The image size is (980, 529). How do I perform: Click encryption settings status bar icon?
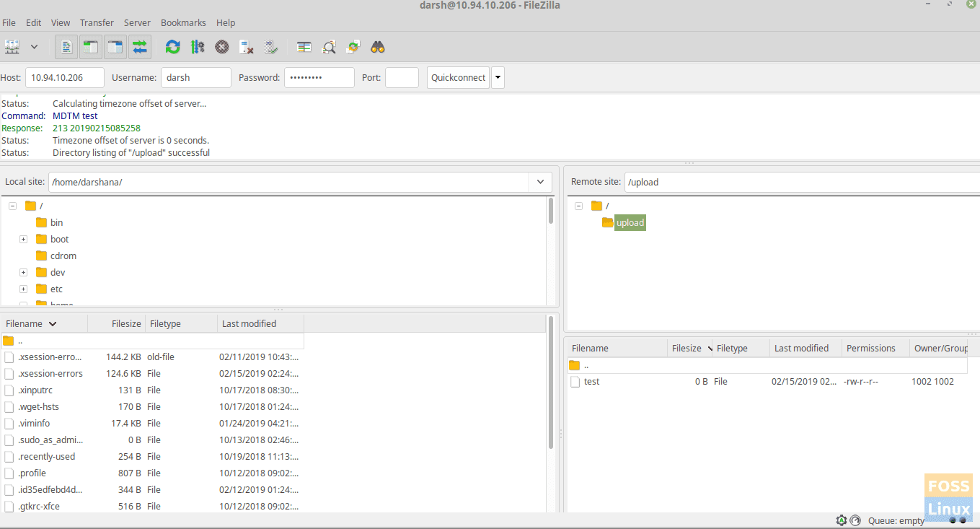tap(841, 520)
